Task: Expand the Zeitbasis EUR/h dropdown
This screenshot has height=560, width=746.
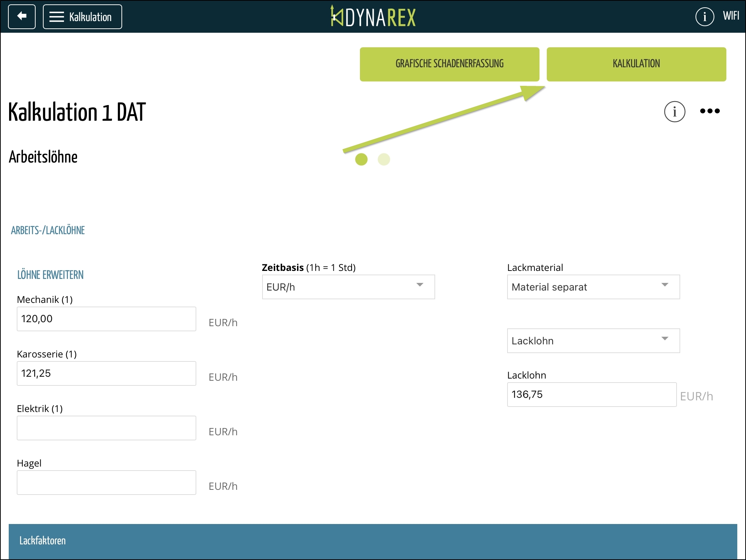Action: (348, 287)
